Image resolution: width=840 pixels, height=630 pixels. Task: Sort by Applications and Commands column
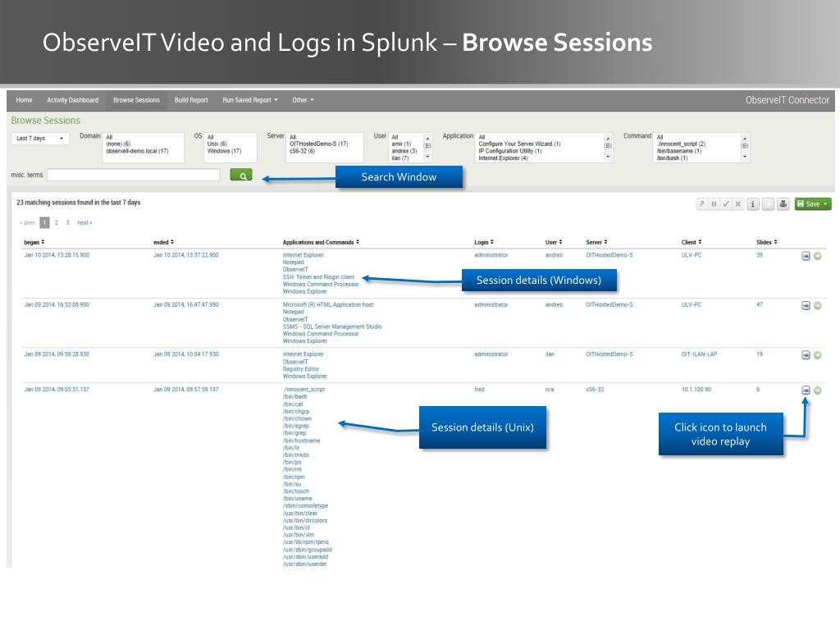[x=321, y=242]
